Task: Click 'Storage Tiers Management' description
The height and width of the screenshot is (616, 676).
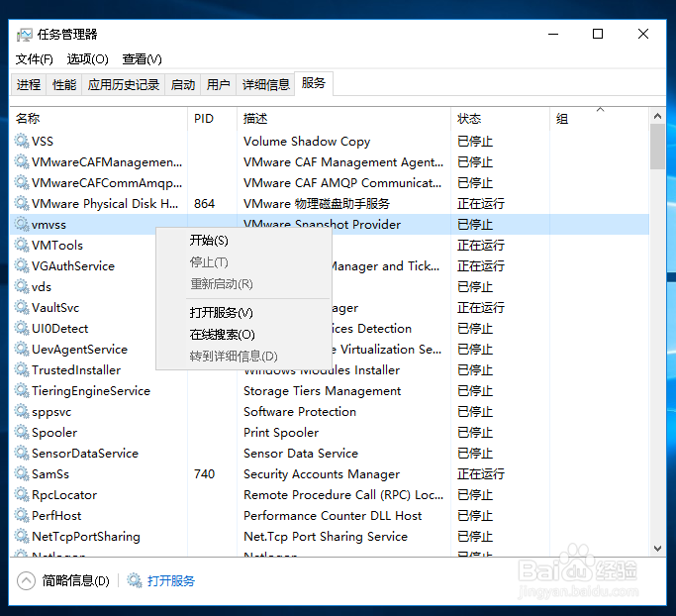Action: coord(322,391)
